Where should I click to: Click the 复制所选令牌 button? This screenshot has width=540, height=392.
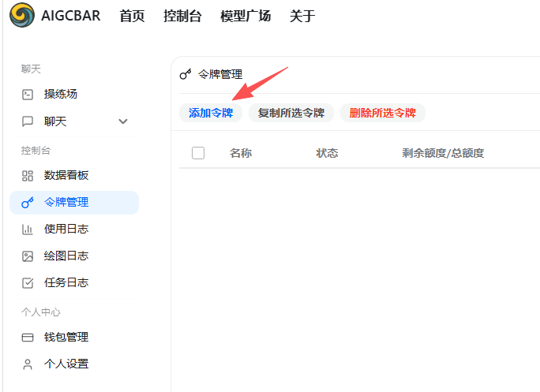(291, 113)
